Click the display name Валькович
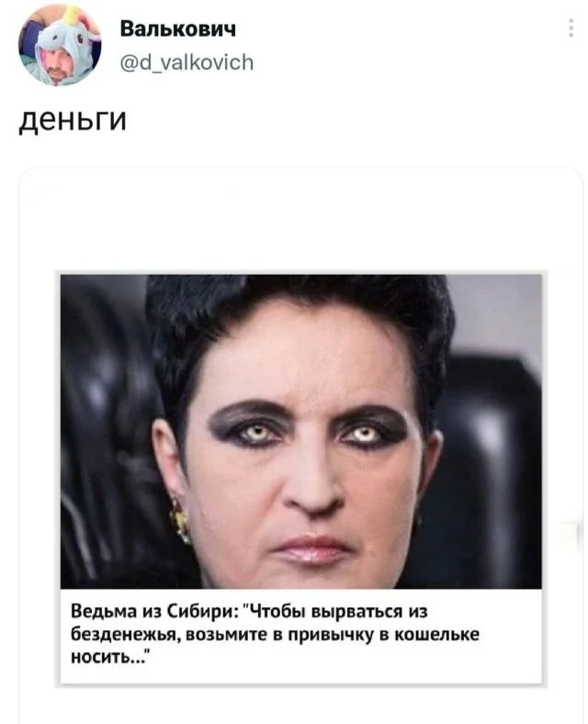The width and height of the screenshot is (588, 724). point(177,29)
